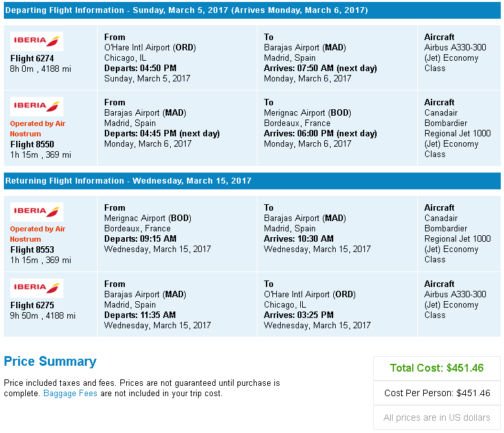Click the Price Summary heading

(x=50, y=361)
